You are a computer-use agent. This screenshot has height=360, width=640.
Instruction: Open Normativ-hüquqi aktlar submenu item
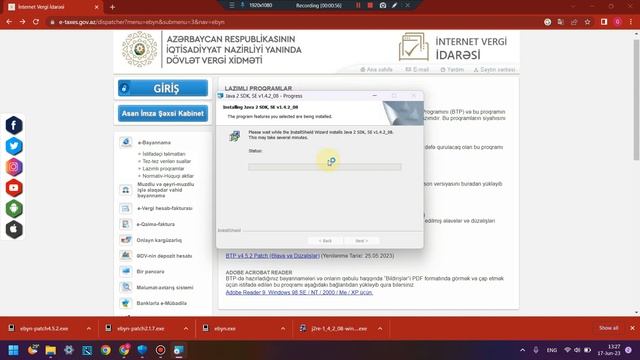(168, 176)
